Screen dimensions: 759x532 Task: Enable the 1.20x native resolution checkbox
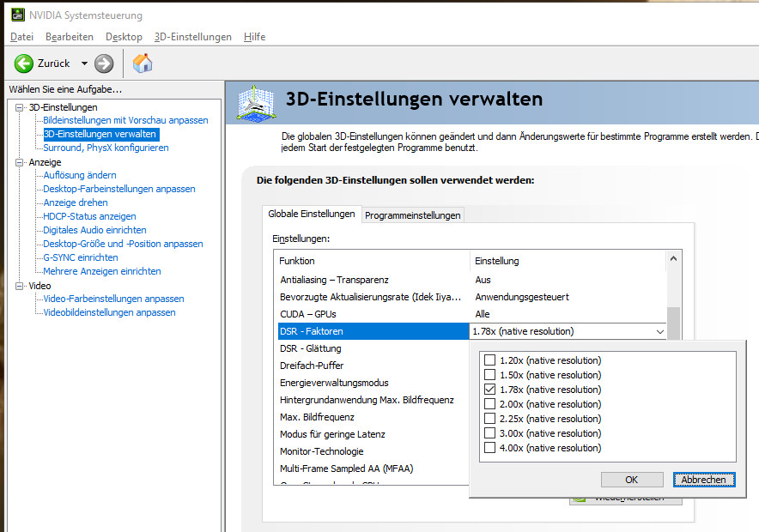point(490,360)
